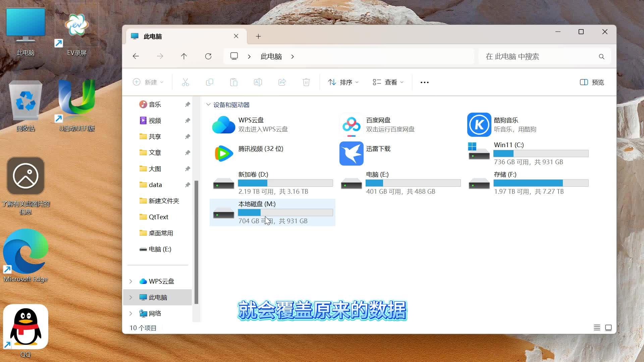Screen dimensions: 644x362
Task: Expand breadcrumb chevron before 此电脑
Action: pos(249,57)
